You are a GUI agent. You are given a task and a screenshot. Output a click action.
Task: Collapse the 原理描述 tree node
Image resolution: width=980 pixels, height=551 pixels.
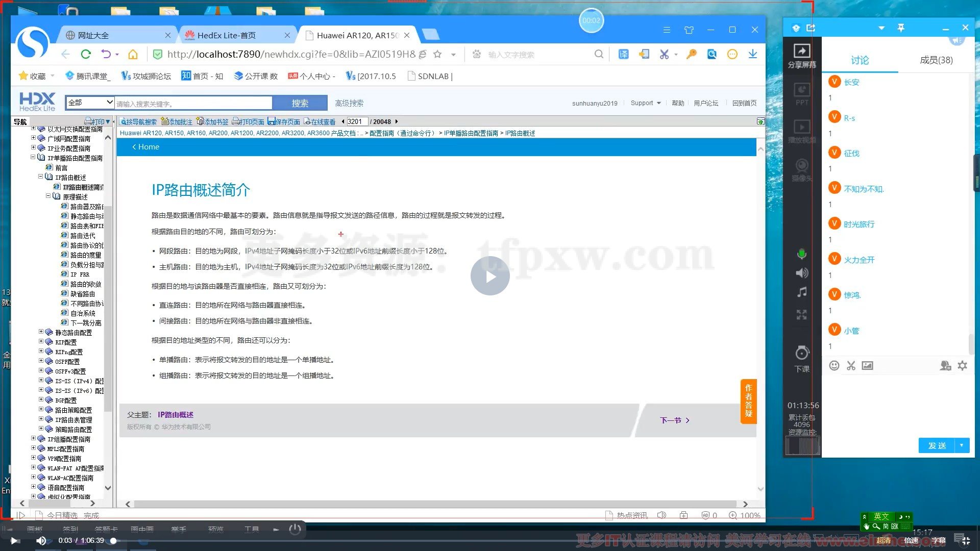(x=48, y=196)
